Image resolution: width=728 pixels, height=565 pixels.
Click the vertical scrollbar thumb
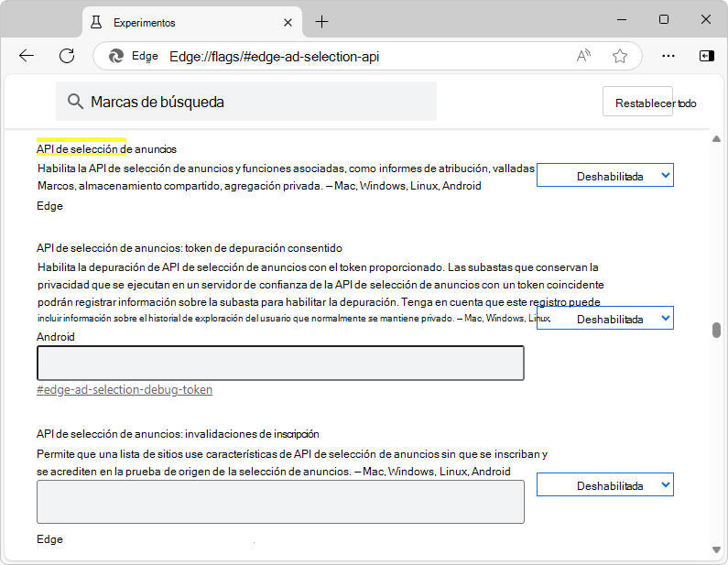point(716,331)
